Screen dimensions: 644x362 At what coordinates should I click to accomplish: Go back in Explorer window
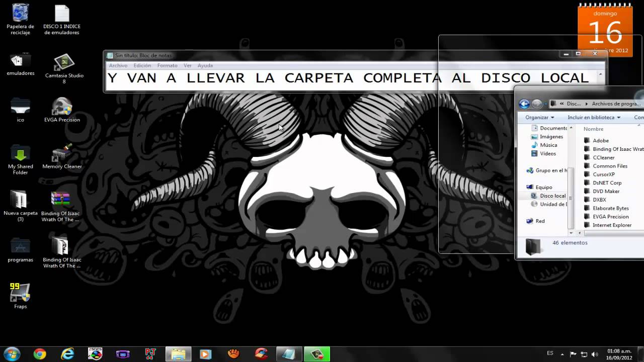524,104
